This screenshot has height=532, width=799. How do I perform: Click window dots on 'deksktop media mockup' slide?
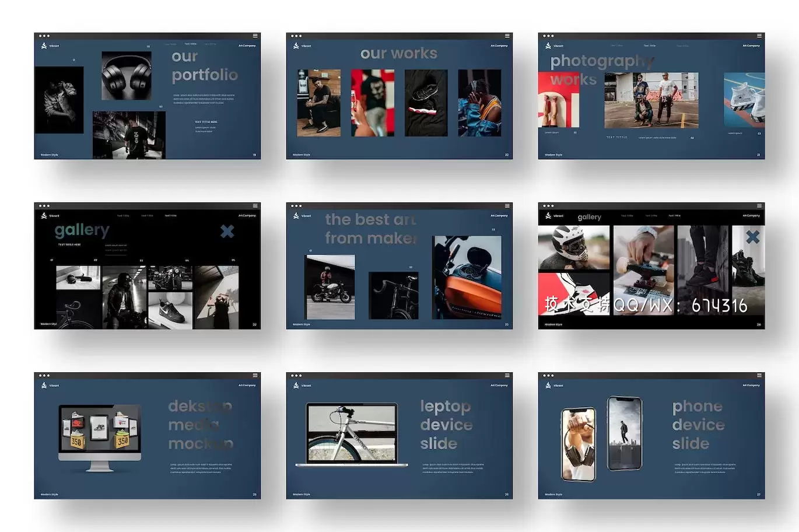[44, 376]
